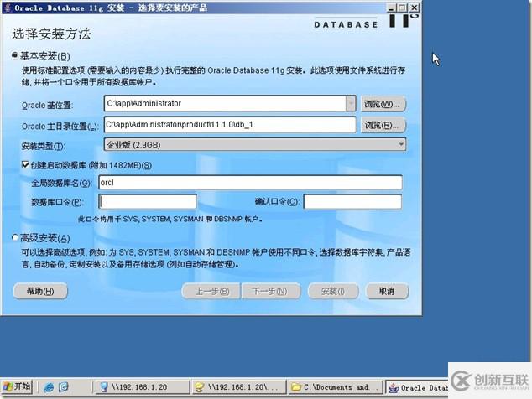Click the 下一步(N) button
The width and height of the screenshot is (532, 399).
[270, 291]
